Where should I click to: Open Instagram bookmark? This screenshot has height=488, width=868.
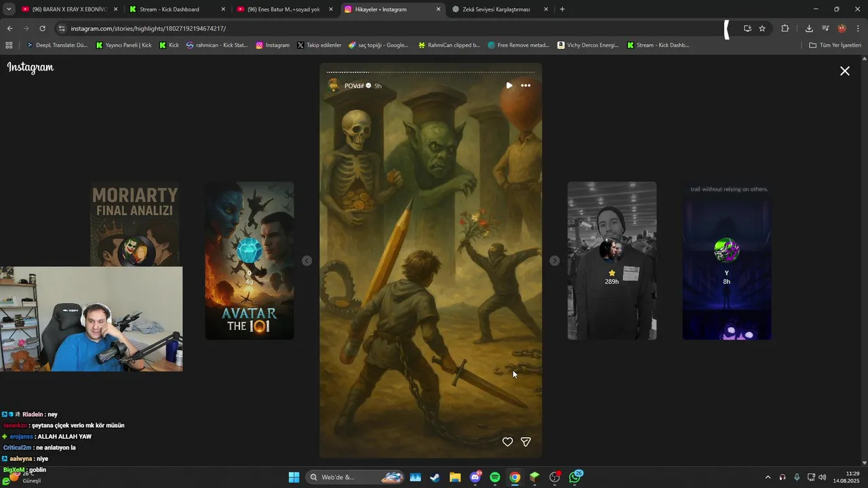pos(273,45)
